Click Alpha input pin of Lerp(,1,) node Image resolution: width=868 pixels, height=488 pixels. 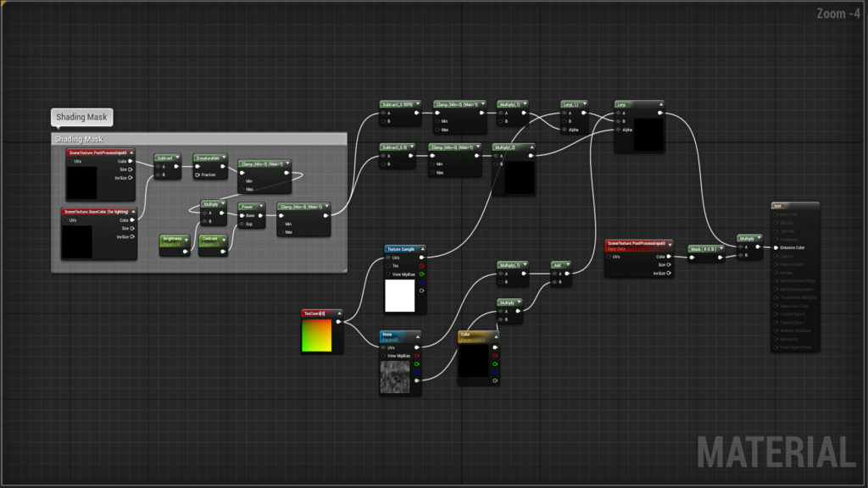click(x=565, y=130)
